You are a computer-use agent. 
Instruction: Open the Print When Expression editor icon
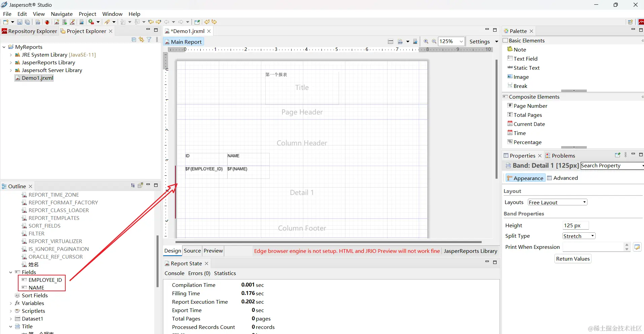pos(637,247)
